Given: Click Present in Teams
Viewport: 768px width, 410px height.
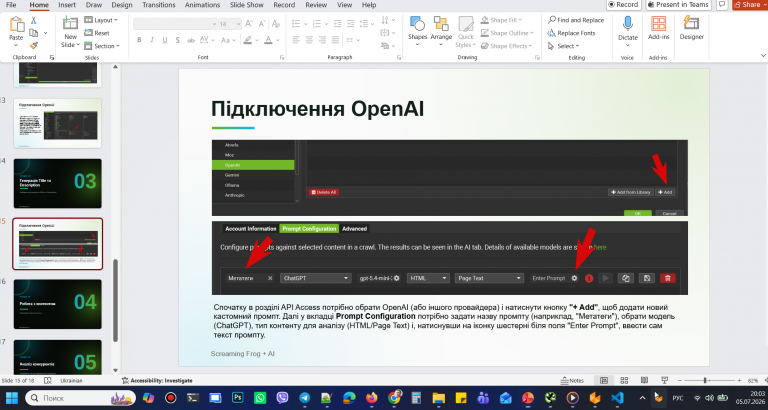Looking at the screenshot, I should click(x=678, y=4).
